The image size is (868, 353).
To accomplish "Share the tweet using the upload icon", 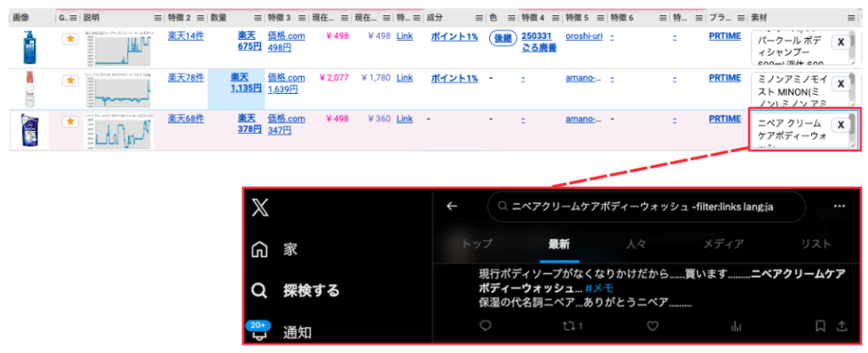I will [842, 325].
